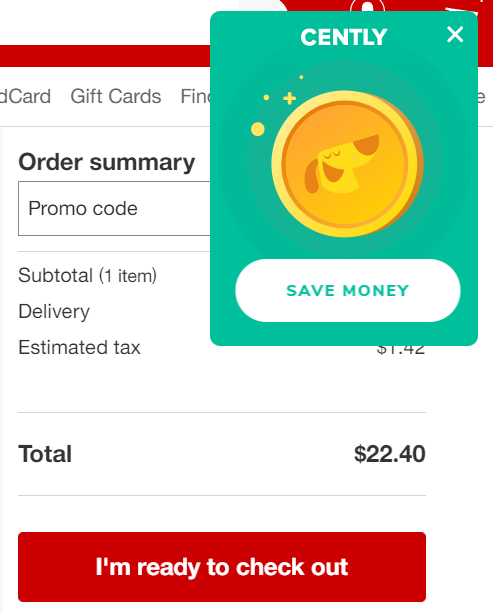Image resolution: width=493 pixels, height=613 pixels.
Task: Click the Estimated tax label
Action: tap(79, 347)
